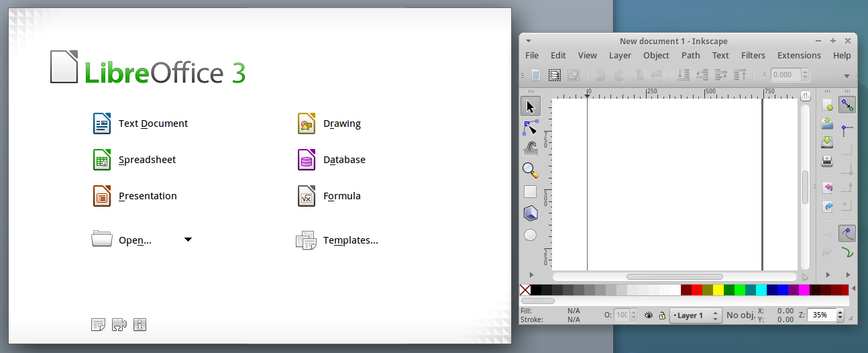Screen dimensions: 868x353
Task: Select the Circle/Ellipse tool in Inkscape
Action: click(x=530, y=235)
